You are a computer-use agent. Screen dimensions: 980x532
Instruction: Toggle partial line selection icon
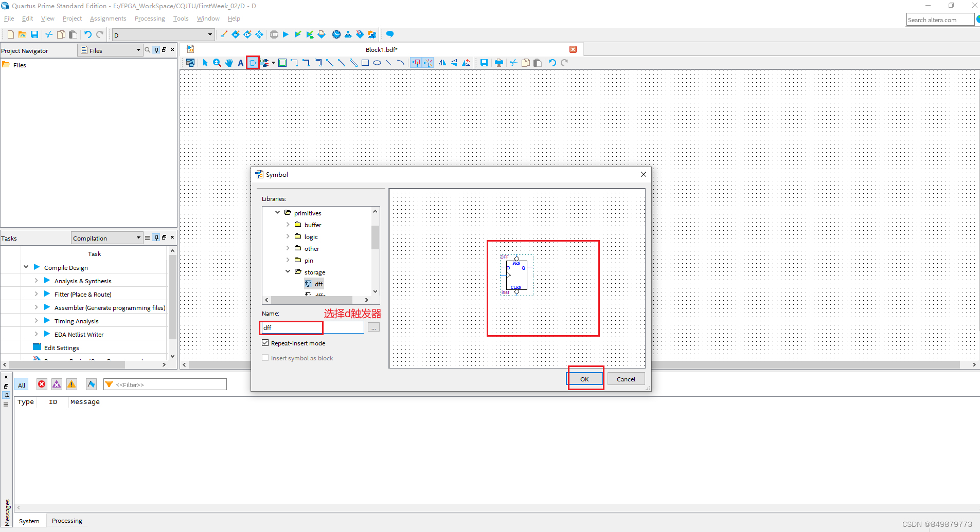[428, 63]
